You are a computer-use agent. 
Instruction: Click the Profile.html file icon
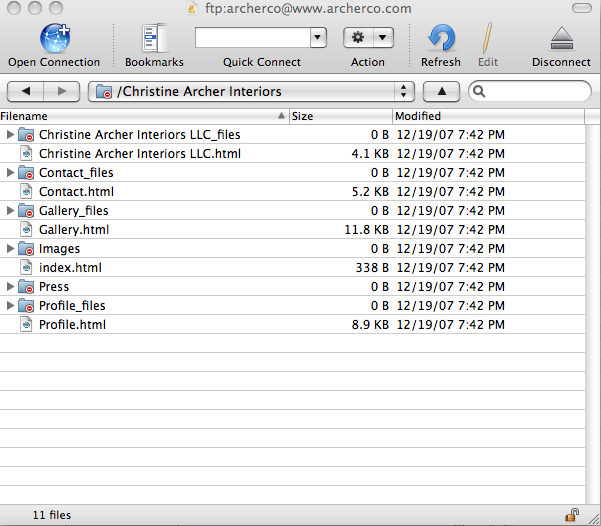tap(26, 325)
